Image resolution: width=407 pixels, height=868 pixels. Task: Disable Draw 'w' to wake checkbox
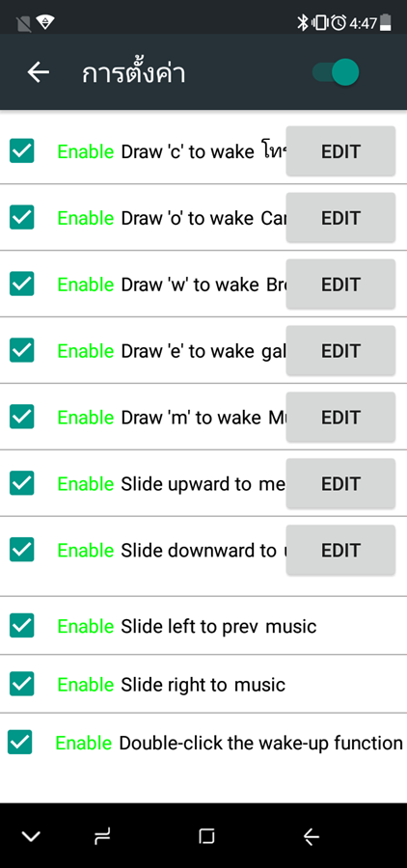point(21,284)
